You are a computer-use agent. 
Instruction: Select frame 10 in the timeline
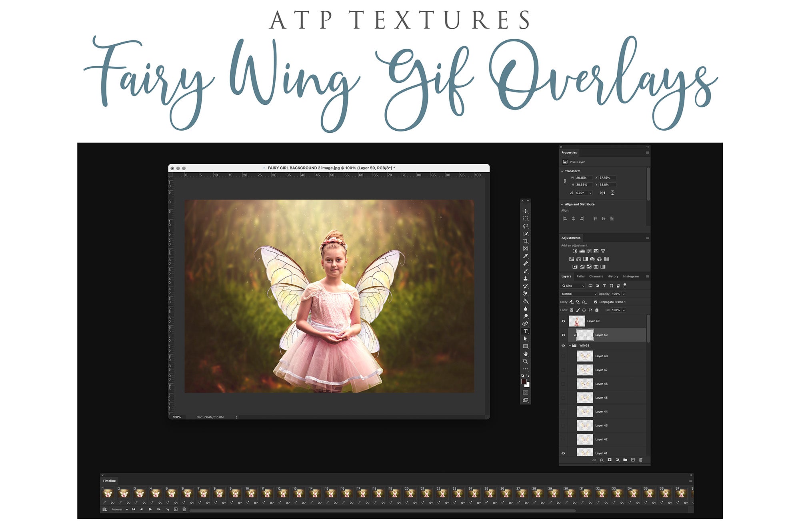[x=251, y=494]
